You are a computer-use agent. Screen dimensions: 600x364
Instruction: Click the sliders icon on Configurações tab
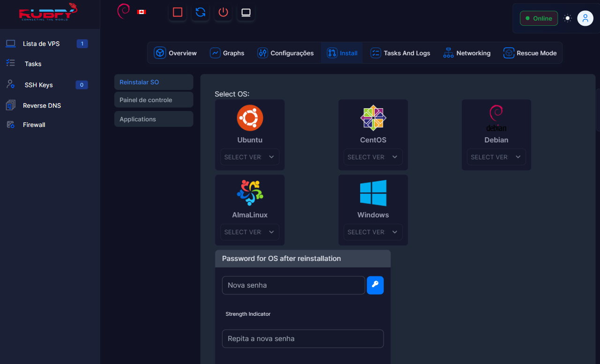263,53
